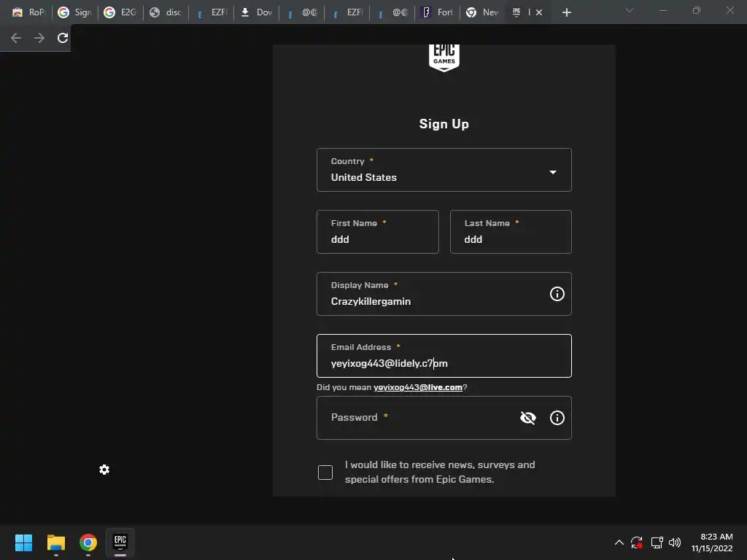Expand the system tray hidden icons chevron

click(x=619, y=542)
